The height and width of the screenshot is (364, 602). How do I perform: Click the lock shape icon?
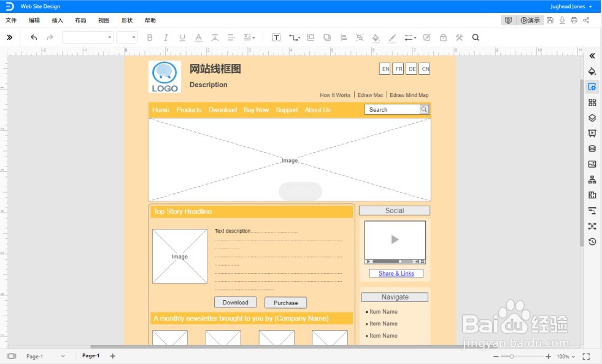[x=443, y=37]
